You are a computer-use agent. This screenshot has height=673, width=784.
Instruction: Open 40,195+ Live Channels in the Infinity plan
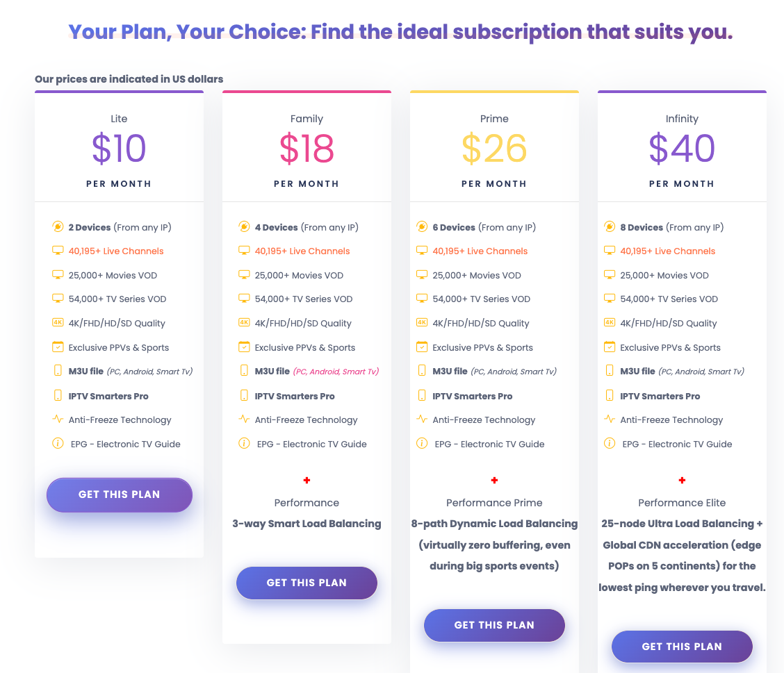point(667,251)
